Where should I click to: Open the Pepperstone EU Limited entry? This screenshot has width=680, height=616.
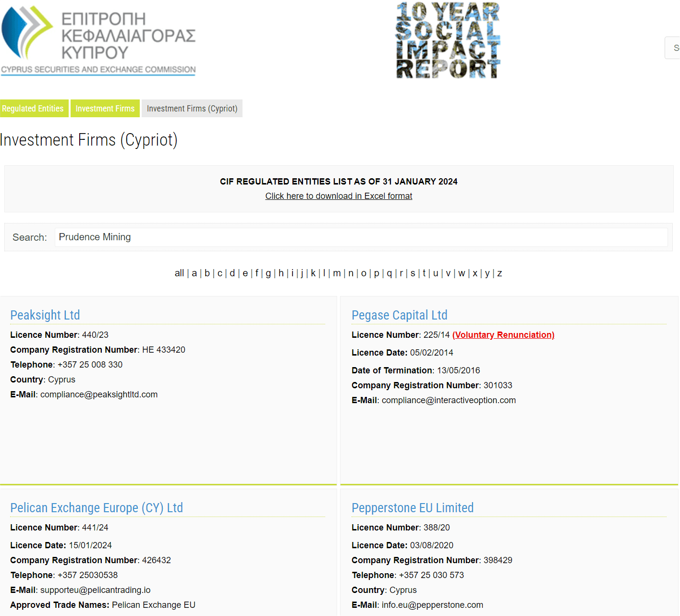[413, 508]
